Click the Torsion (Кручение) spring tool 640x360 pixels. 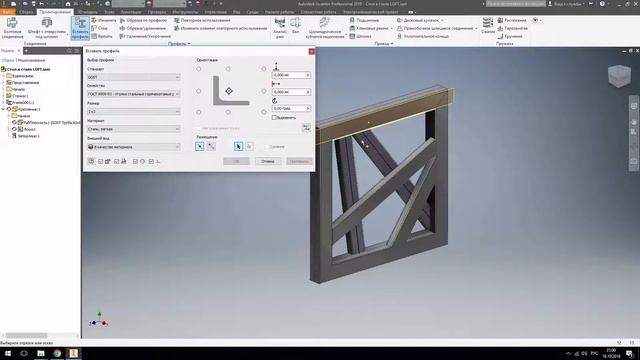[510, 36]
